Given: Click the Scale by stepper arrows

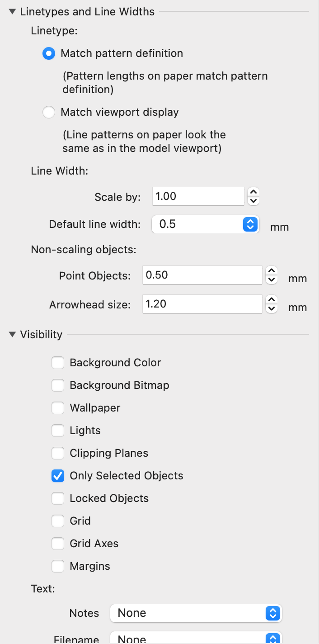Looking at the screenshot, I should 254,196.
